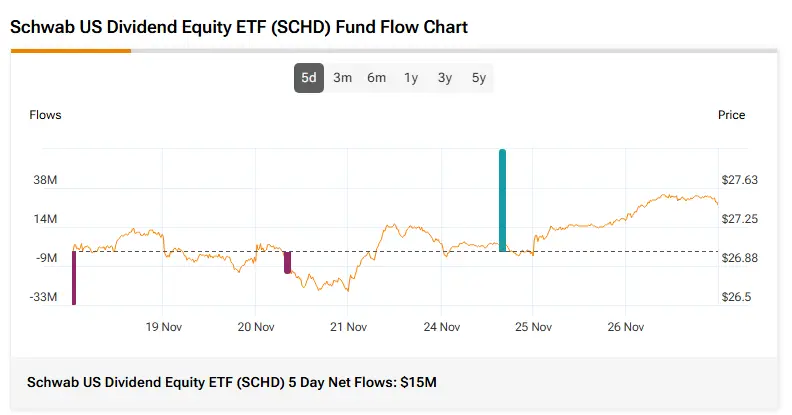Click the $27.63 price axis label
Screen dimensions: 792x415
point(740,180)
